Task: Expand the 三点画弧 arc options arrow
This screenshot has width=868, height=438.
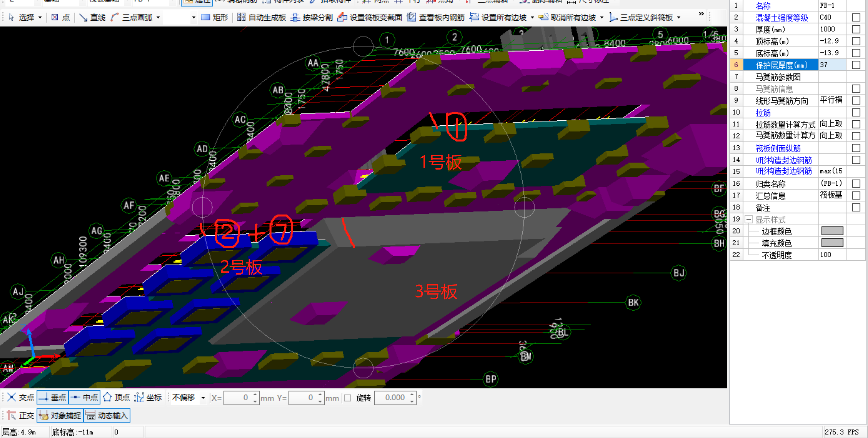Action: click(158, 17)
